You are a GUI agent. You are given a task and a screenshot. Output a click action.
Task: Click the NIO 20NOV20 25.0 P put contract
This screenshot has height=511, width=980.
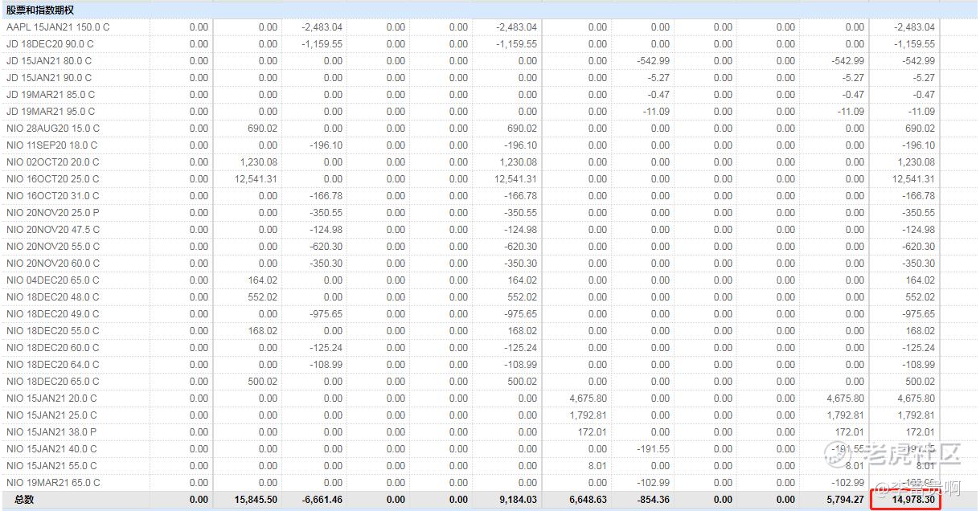pos(53,213)
